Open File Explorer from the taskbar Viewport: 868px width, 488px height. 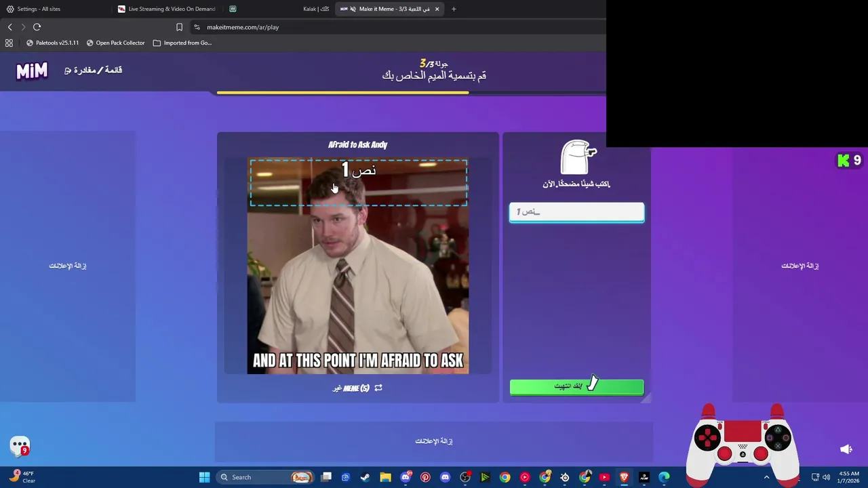pyautogui.click(x=385, y=477)
